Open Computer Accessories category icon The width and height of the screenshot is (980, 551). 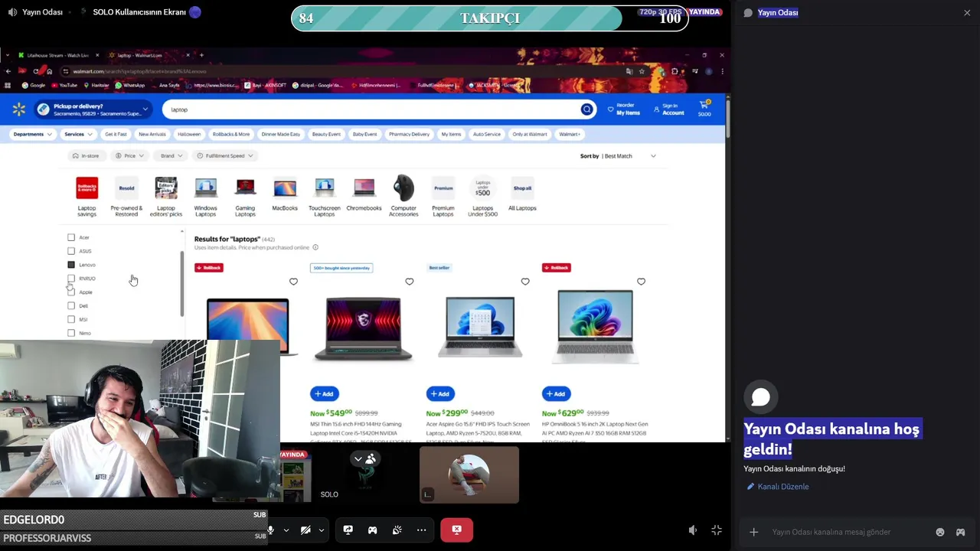pyautogui.click(x=403, y=188)
